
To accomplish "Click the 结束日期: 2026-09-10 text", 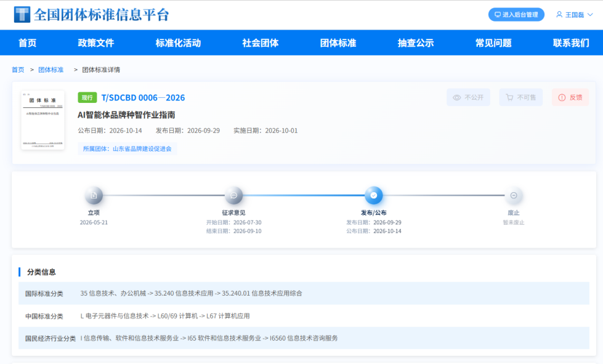I will 234,231.
